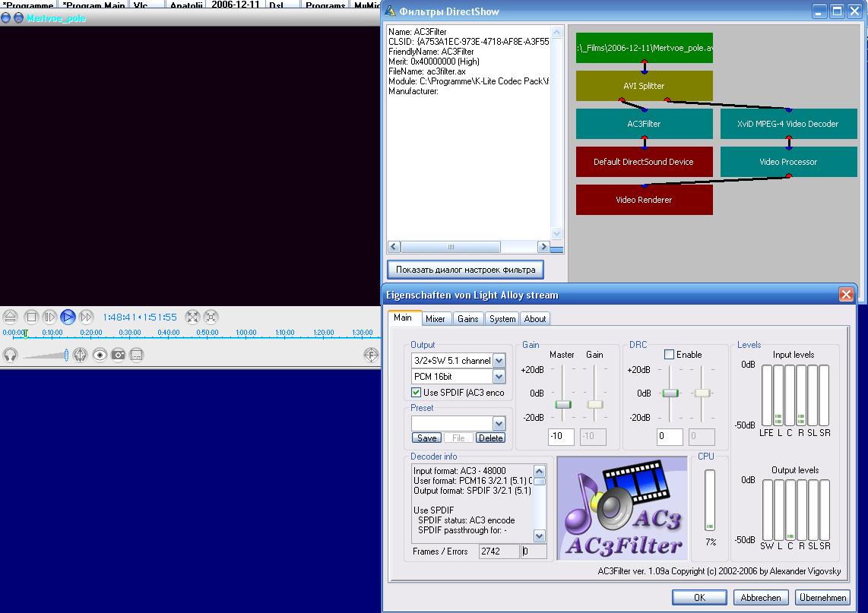Expand the 3/2+SW 5.1 channel output dropdown
This screenshot has height=613, width=868.
499,361
